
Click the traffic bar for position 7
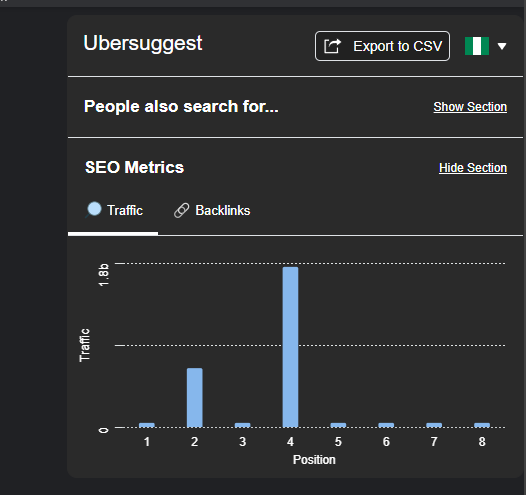(434, 425)
